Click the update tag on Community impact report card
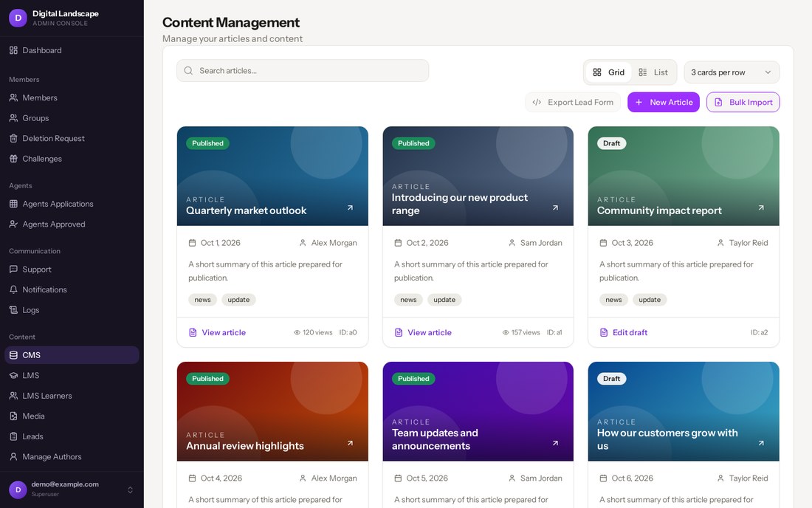Image resolution: width=812 pixels, height=508 pixels. (650, 300)
